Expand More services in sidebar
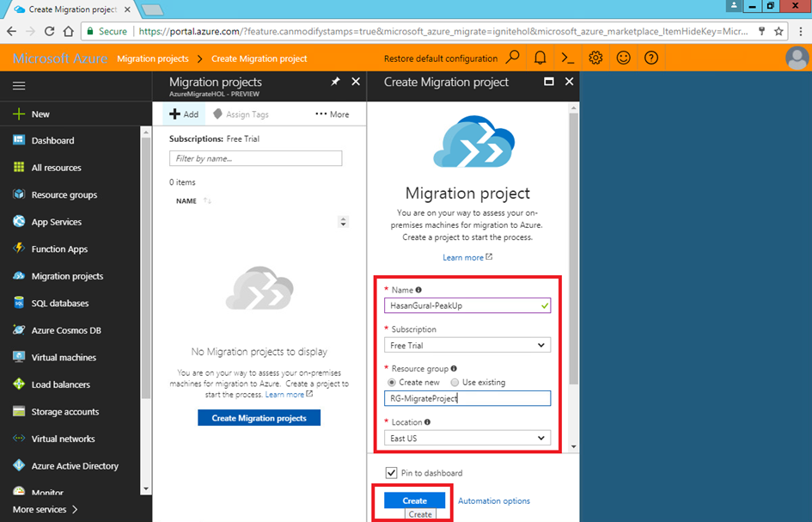812x522 pixels. 45,510
